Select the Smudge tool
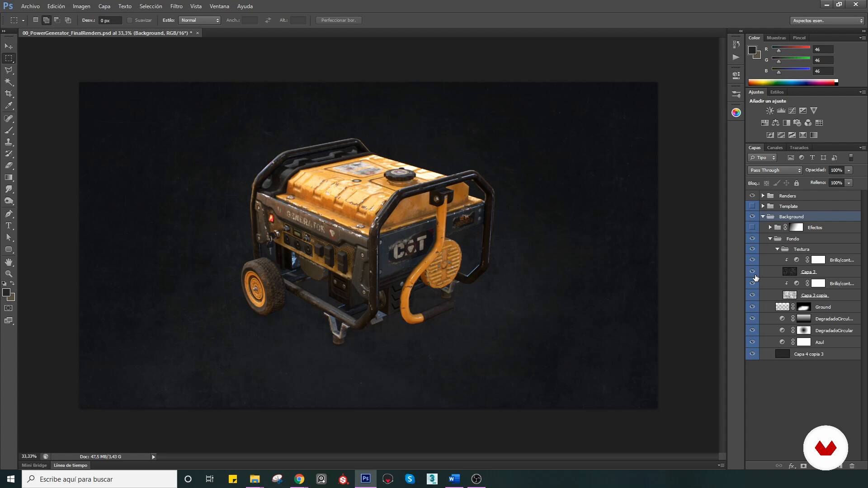The height and width of the screenshot is (488, 868). (9, 189)
